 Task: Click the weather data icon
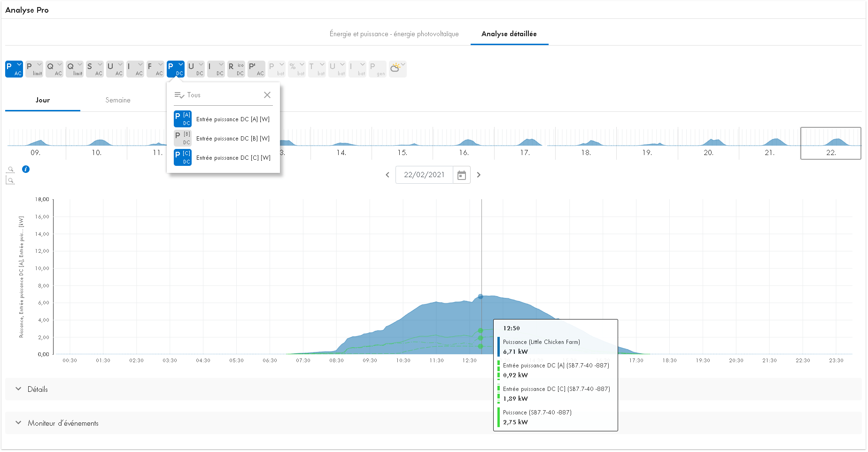[395, 69]
